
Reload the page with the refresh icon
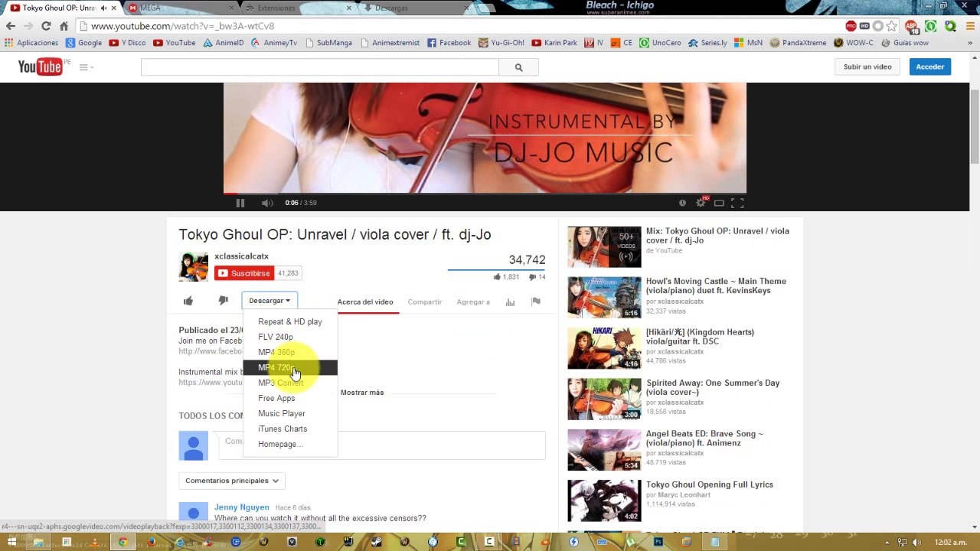click(46, 26)
